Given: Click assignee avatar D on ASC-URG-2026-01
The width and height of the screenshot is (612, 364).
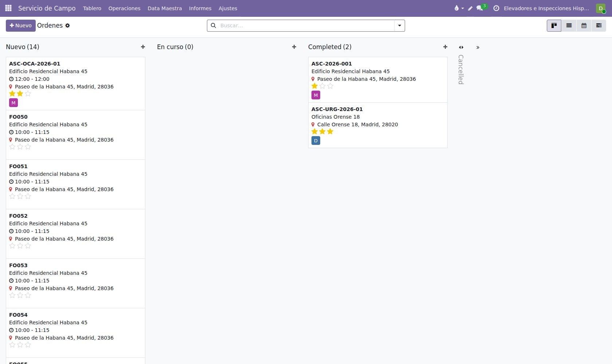Looking at the screenshot, I should click(316, 141).
